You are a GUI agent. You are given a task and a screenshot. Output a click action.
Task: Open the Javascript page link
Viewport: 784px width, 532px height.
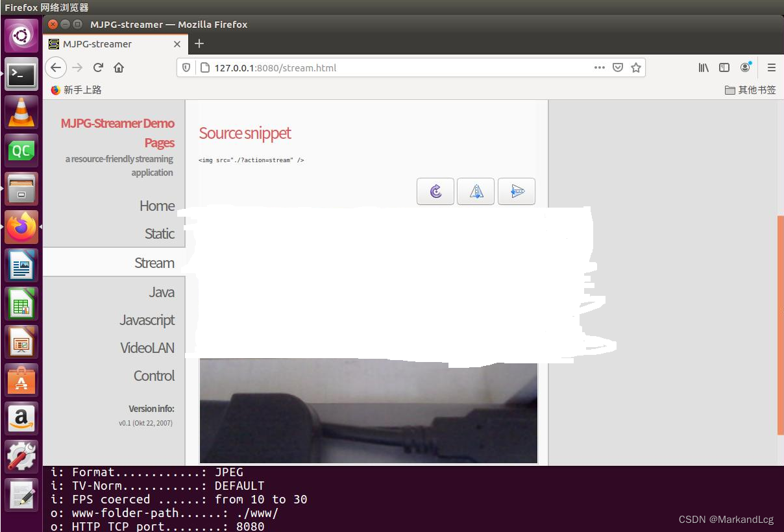click(147, 320)
